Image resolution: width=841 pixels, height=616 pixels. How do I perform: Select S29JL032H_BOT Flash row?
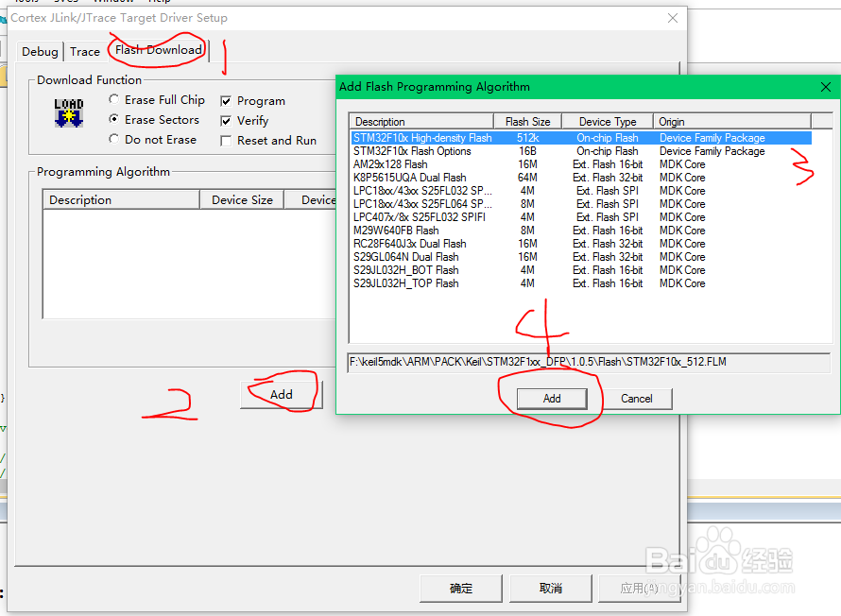(581, 270)
